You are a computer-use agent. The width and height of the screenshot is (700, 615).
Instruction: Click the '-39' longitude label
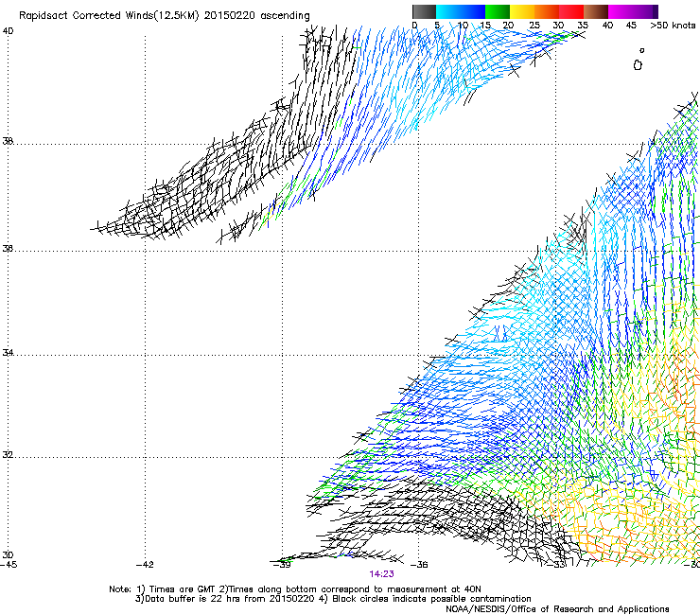282,565
